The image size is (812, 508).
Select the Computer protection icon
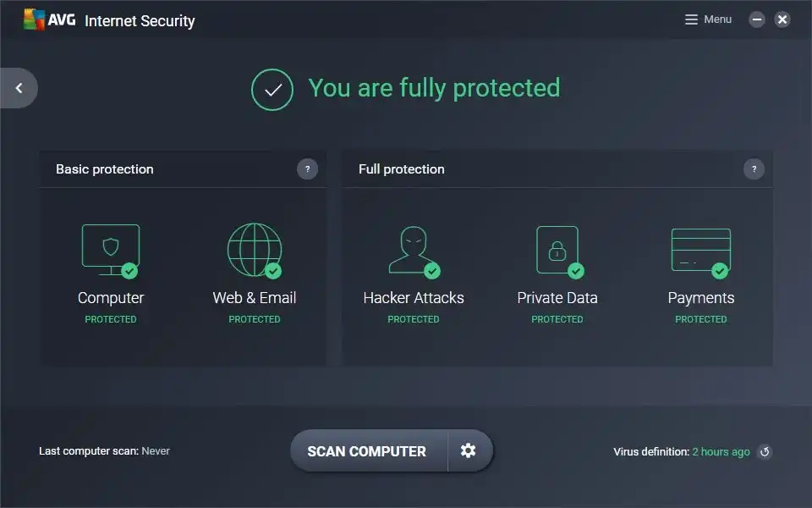pos(110,250)
